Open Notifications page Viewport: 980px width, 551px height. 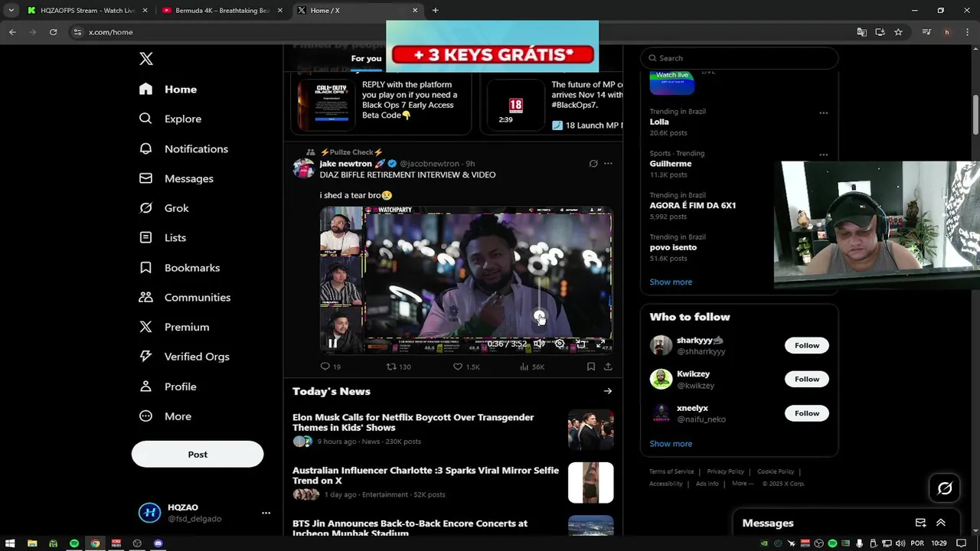click(183, 148)
